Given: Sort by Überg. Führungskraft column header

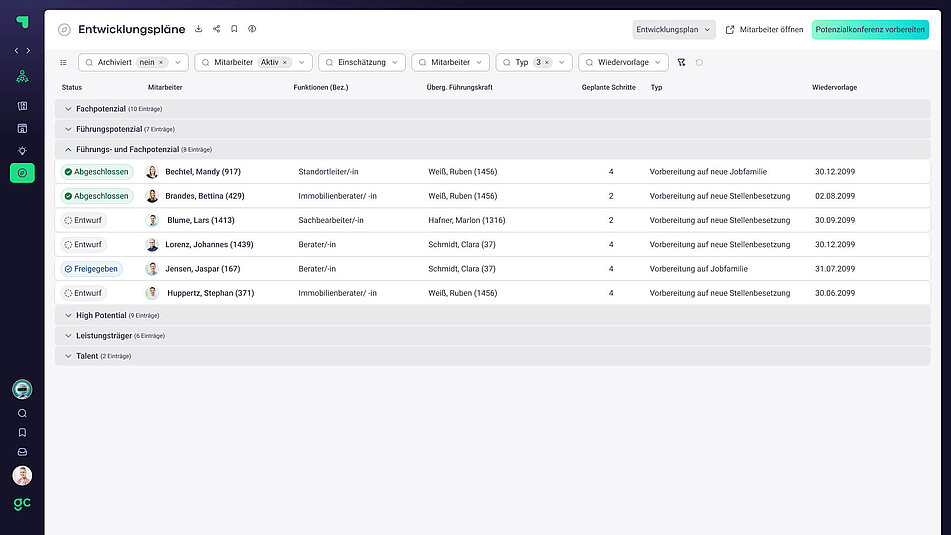Looking at the screenshot, I should pyautogui.click(x=459, y=87).
